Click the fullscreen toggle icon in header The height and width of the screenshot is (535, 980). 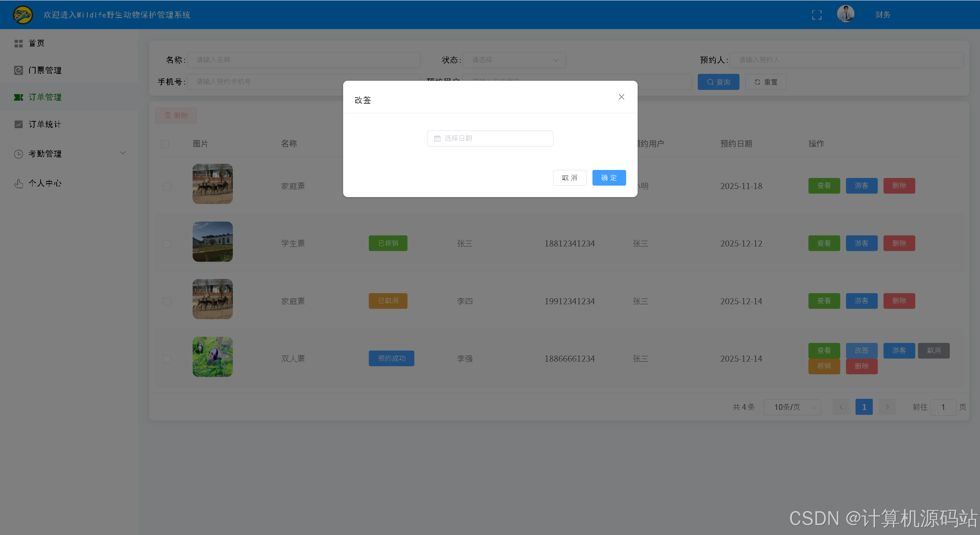816,15
